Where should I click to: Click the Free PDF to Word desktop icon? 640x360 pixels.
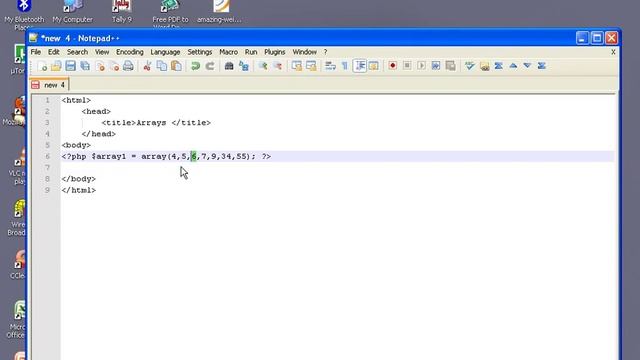point(170,14)
